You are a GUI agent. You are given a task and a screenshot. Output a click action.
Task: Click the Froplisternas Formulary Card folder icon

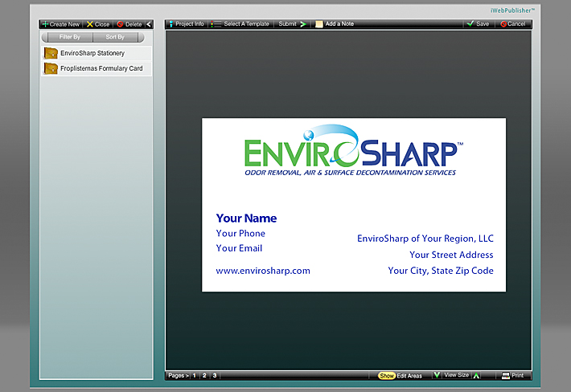point(51,68)
